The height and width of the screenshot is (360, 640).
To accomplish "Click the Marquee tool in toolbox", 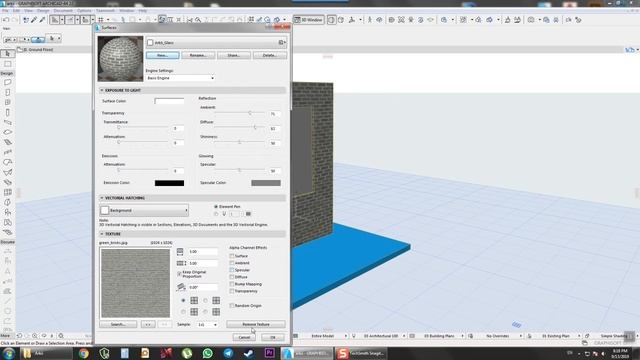I will coord(7,64).
